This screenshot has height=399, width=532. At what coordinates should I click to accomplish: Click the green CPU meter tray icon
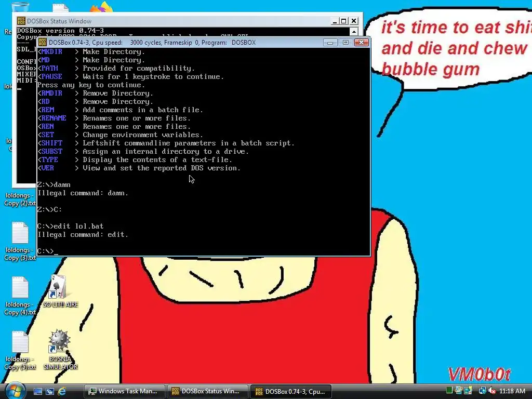tap(449, 391)
